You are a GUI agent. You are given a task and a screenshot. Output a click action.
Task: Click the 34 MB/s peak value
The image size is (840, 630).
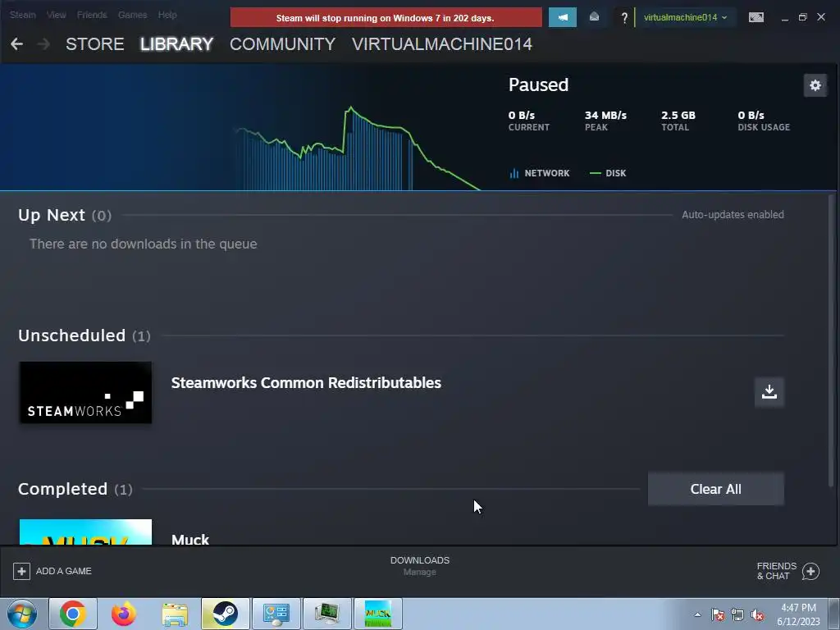tap(605, 115)
